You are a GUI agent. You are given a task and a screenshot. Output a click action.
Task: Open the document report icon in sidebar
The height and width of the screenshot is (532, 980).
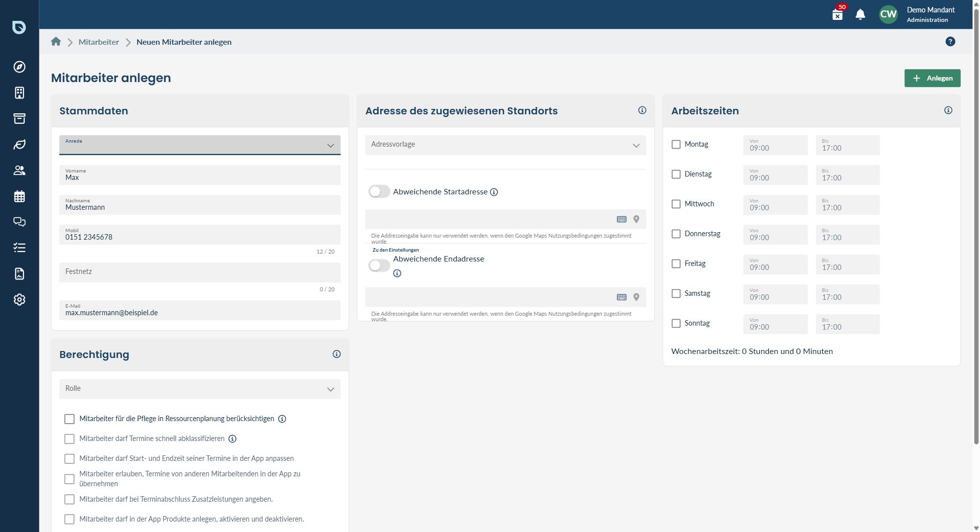pyautogui.click(x=19, y=273)
